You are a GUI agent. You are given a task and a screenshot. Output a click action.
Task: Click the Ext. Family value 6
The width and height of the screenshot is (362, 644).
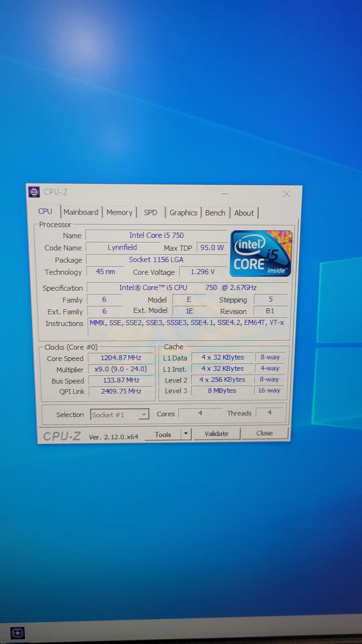click(x=104, y=311)
